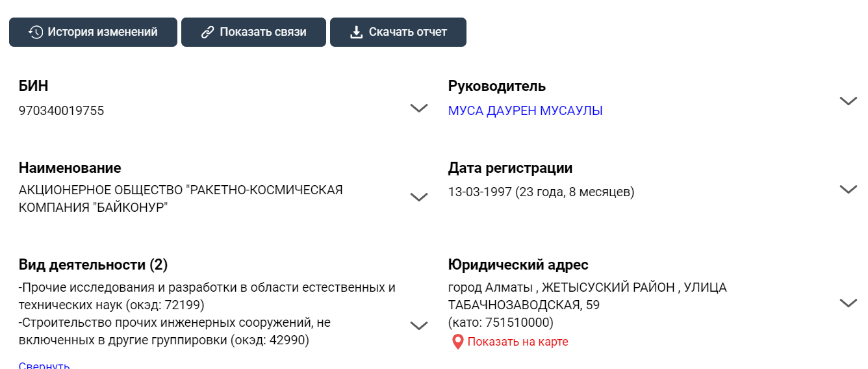Open МУСА ДАУРЕН МУСАУЛЫ profile link

pyautogui.click(x=525, y=111)
